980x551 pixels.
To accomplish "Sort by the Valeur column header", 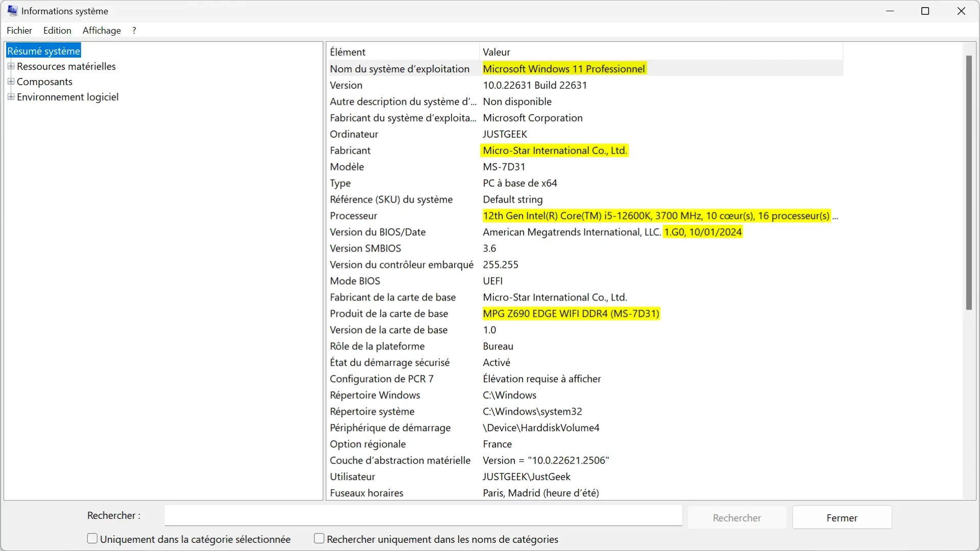I will [x=661, y=52].
